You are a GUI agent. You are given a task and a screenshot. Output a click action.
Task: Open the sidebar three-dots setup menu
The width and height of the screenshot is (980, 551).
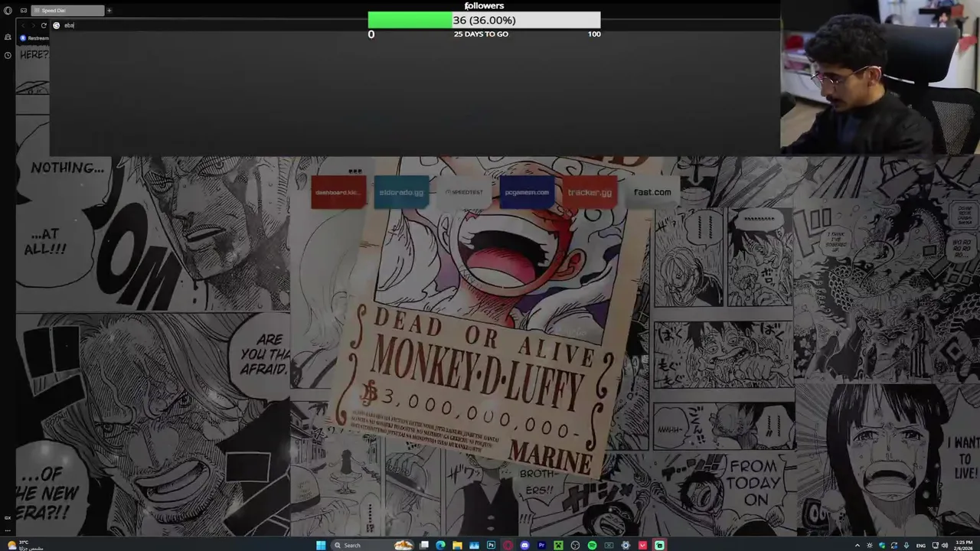point(8,529)
